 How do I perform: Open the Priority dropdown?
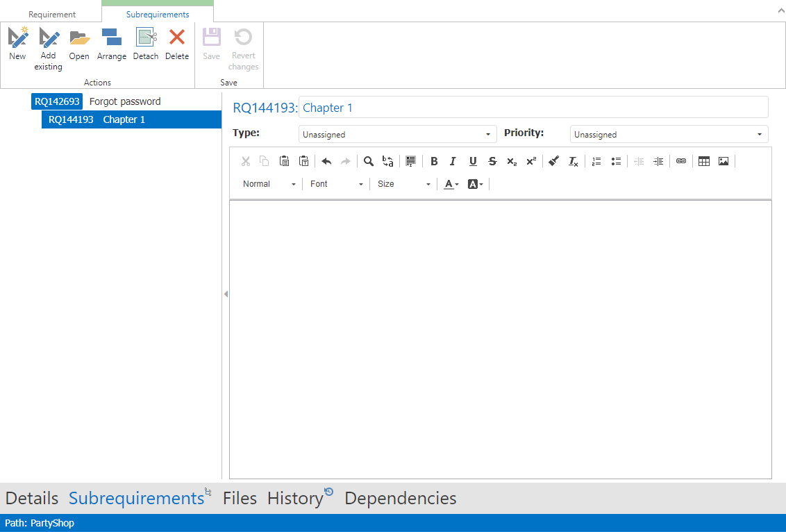(x=669, y=135)
